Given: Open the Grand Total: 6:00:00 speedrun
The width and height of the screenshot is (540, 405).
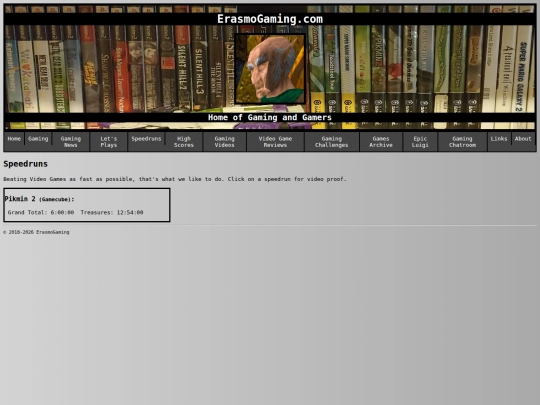Looking at the screenshot, I should tap(41, 212).
